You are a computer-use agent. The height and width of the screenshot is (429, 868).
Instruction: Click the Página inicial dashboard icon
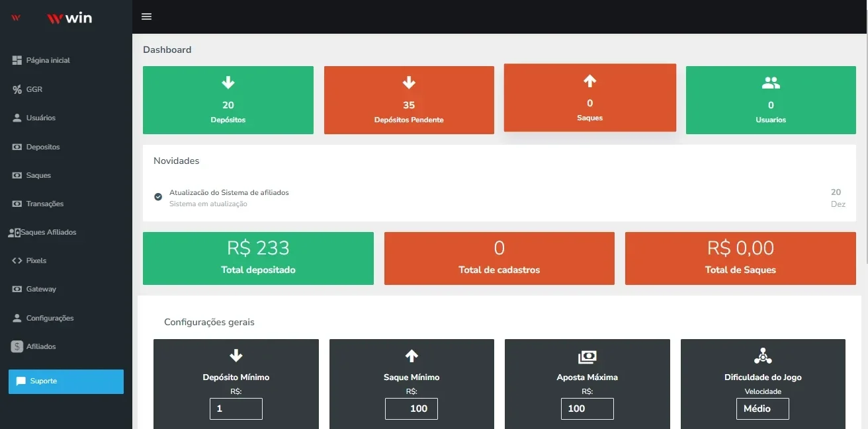[17, 60]
